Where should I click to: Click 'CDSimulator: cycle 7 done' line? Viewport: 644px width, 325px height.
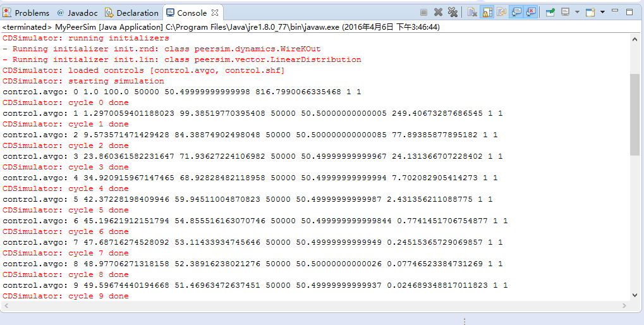(66, 253)
